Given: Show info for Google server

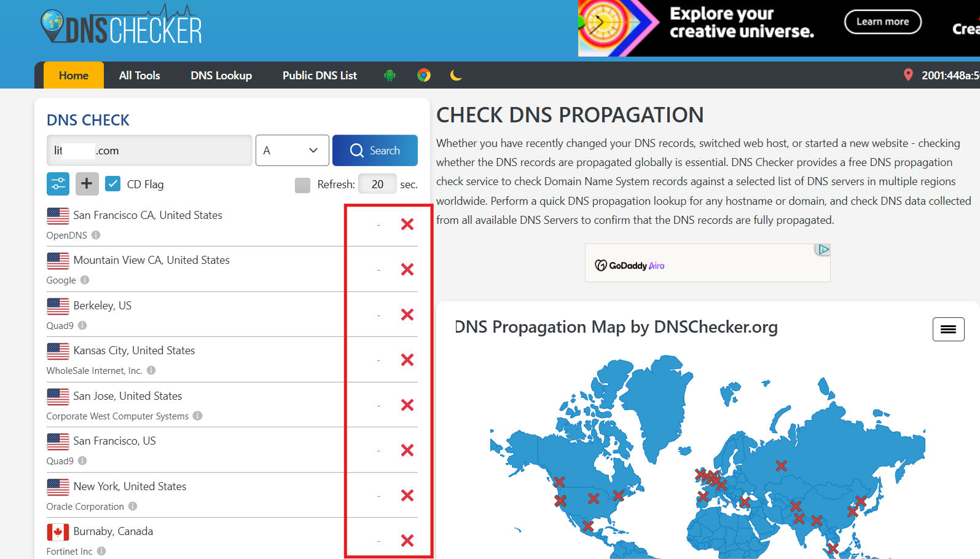Looking at the screenshot, I should click(x=85, y=280).
